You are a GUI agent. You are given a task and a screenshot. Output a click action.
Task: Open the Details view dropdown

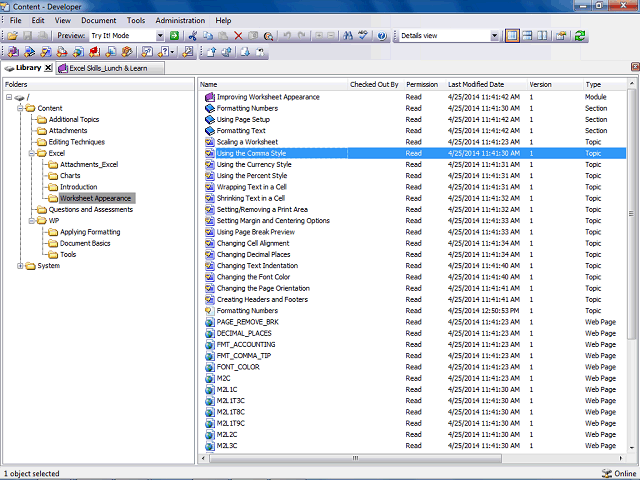click(x=494, y=36)
